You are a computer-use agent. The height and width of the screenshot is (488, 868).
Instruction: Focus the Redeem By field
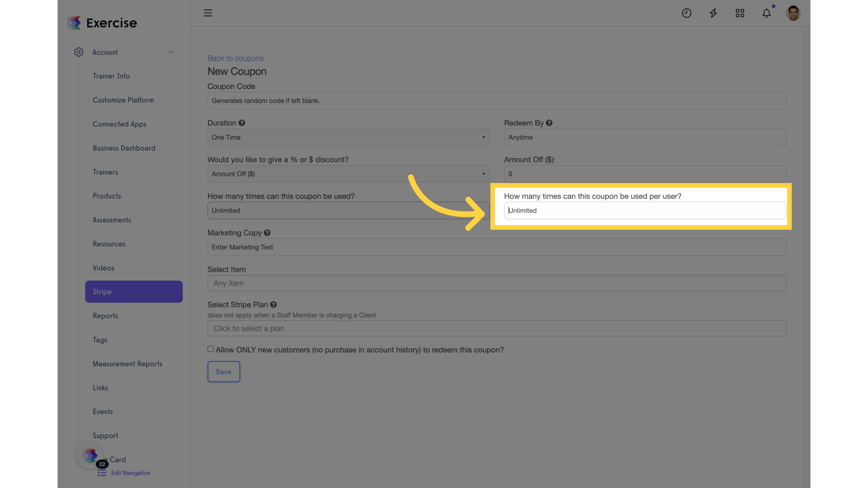645,137
